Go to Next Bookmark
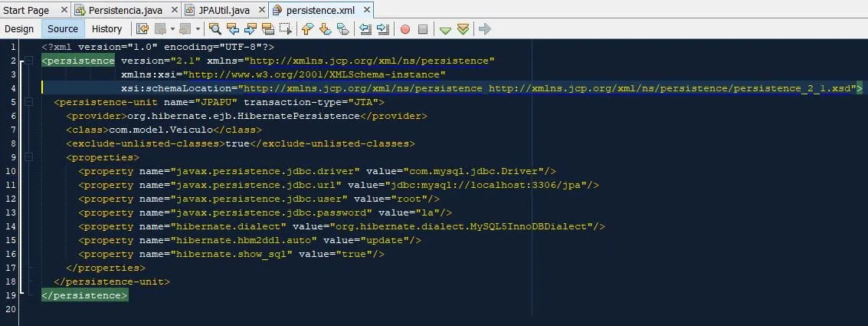The image size is (868, 326). point(325,29)
